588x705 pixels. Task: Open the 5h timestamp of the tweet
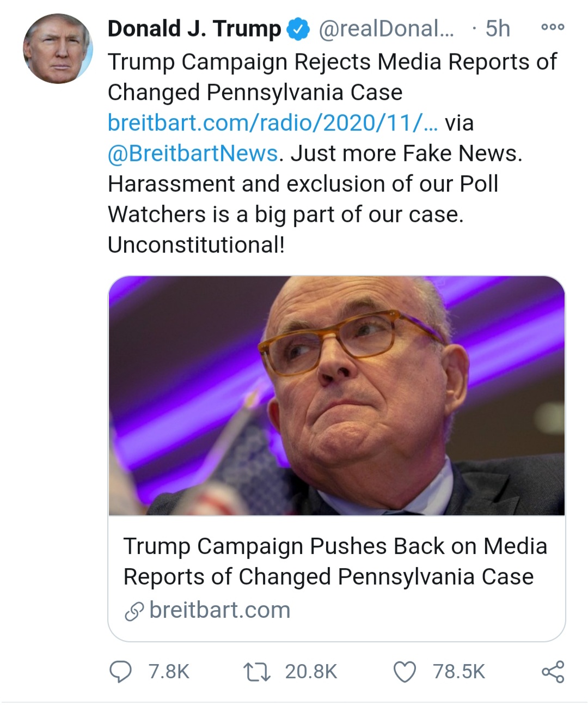tap(497, 29)
